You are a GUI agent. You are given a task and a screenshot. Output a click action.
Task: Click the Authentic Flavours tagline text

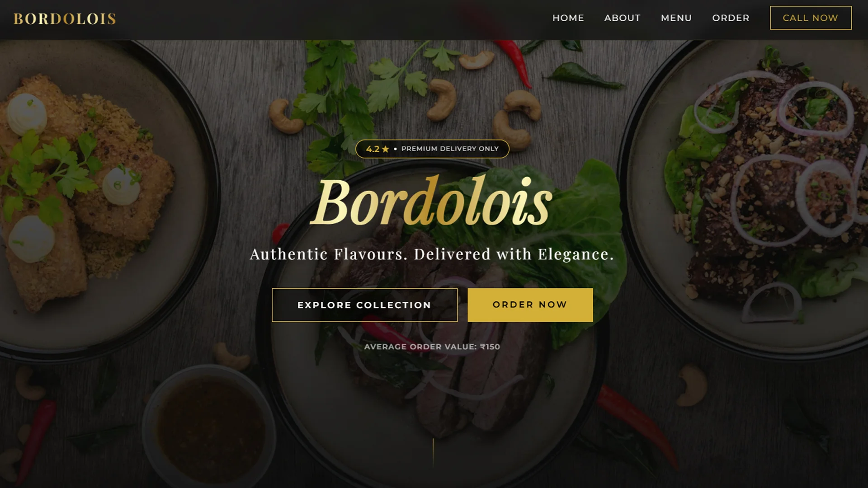432,254
